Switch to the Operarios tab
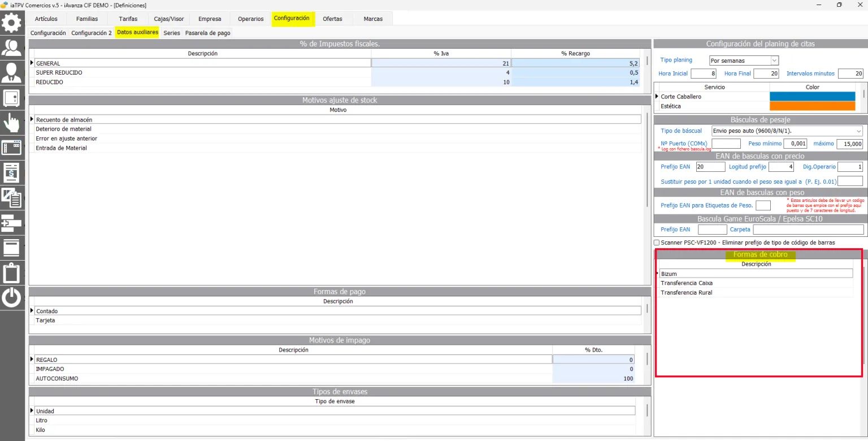 [x=251, y=19]
